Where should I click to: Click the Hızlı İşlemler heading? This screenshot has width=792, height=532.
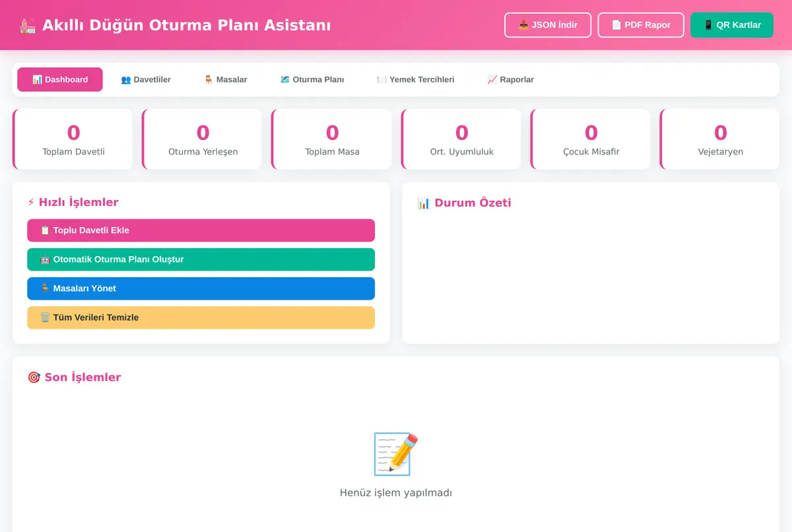[73, 202]
